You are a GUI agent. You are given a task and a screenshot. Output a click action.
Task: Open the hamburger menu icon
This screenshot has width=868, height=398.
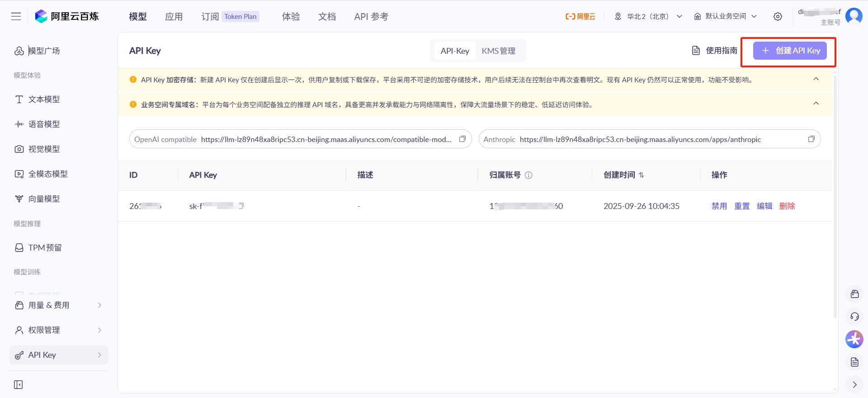pyautogui.click(x=16, y=16)
